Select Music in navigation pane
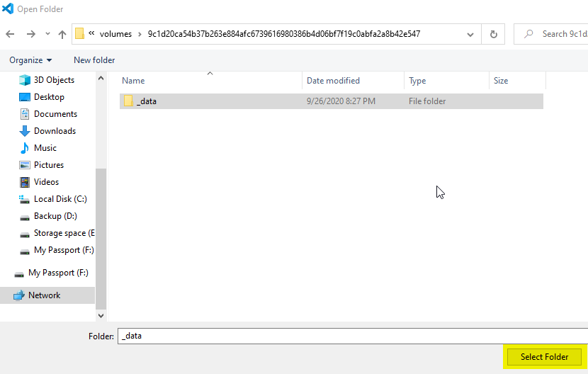Viewport: 588px width, 374px height. [45, 148]
